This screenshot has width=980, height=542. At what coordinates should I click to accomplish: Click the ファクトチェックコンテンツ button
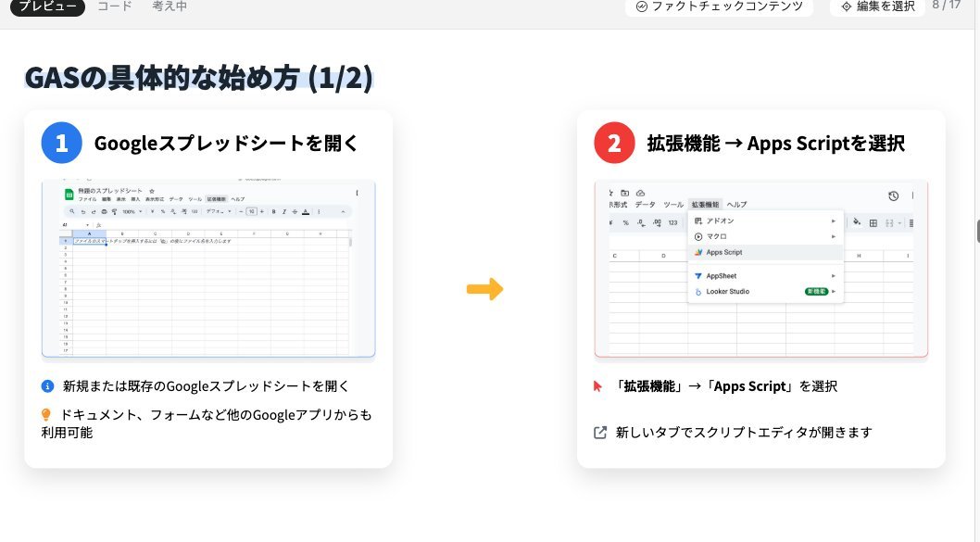pos(720,6)
